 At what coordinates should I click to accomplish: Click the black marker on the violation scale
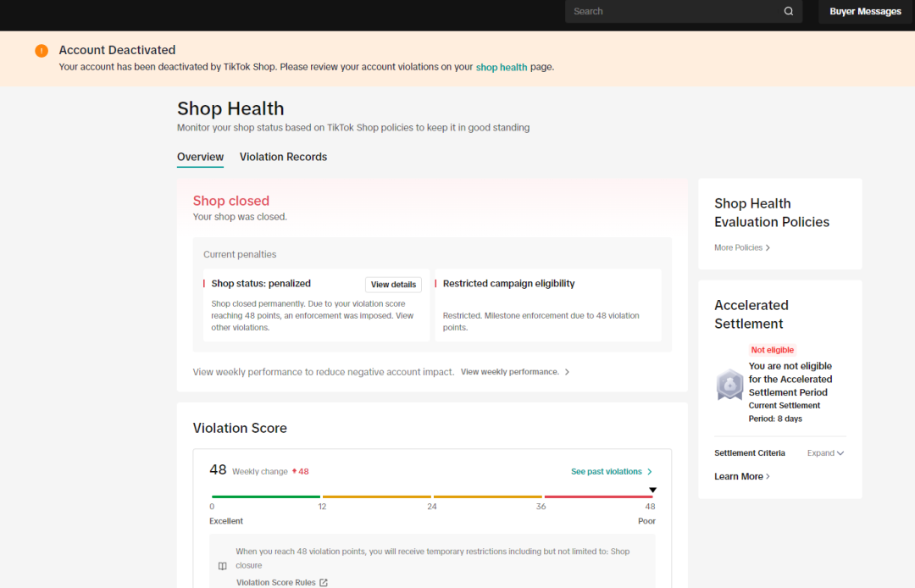[652, 490]
